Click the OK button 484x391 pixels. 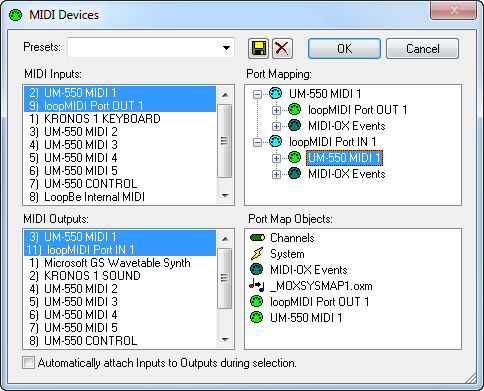point(344,49)
